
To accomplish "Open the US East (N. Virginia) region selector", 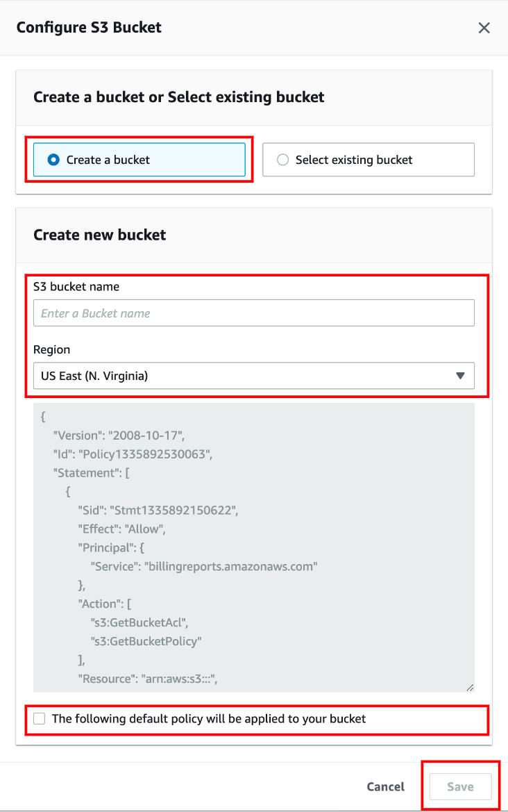I will [x=253, y=376].
